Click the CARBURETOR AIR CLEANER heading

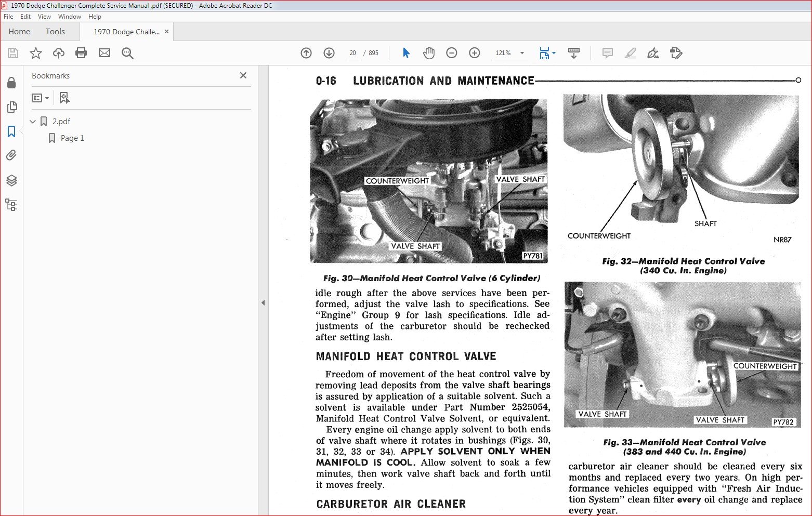[x=391, y=504]
